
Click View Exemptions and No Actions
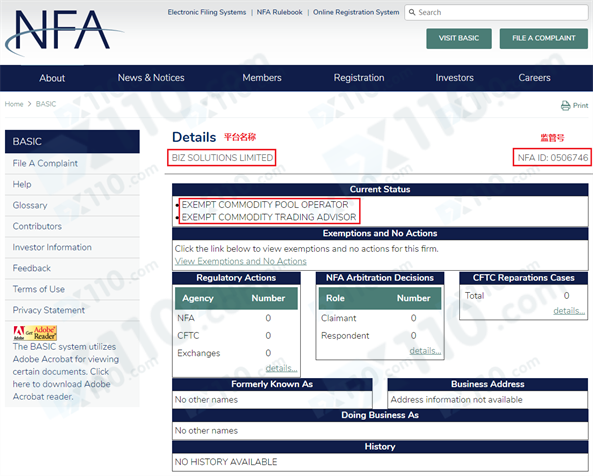(x=241, y=261)
